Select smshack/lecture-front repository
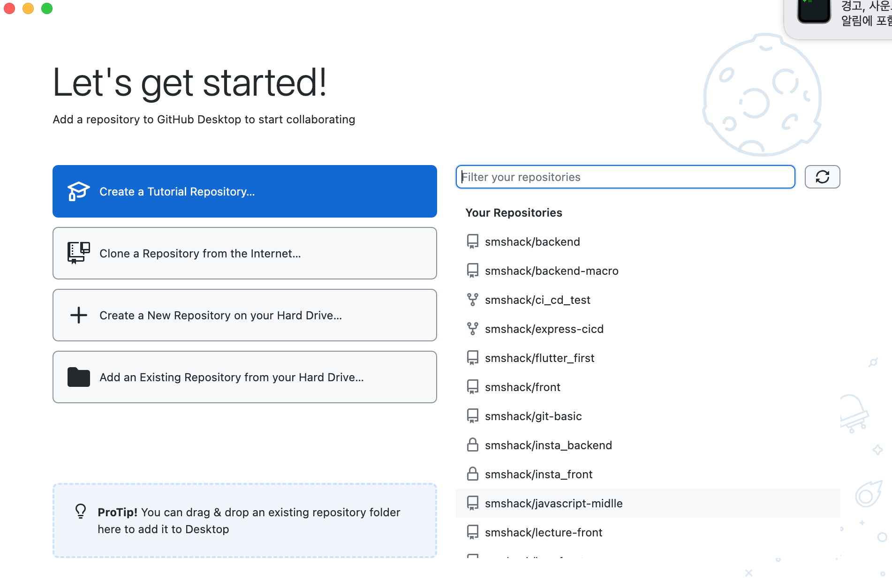Viewport: 892px width, 588px height. tap(648, 532)
